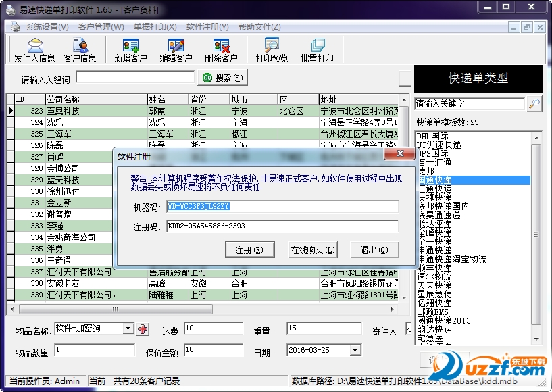Click the 注册码 input field
Screen dimensions: 552x392
click(282, 226)
